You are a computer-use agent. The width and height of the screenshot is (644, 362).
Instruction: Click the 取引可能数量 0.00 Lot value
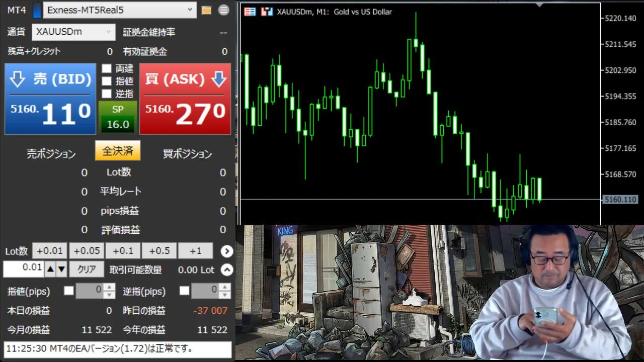tap(196, 270)
